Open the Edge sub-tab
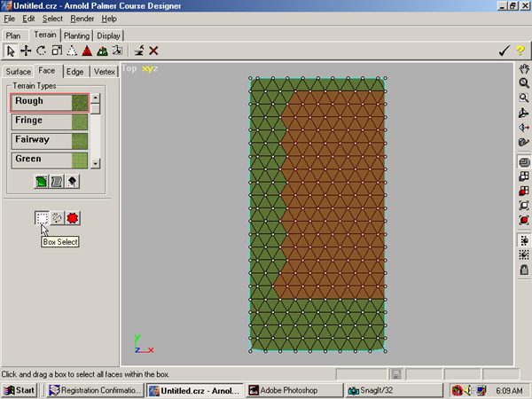532x399 pixels. click(x=75, y=72)
